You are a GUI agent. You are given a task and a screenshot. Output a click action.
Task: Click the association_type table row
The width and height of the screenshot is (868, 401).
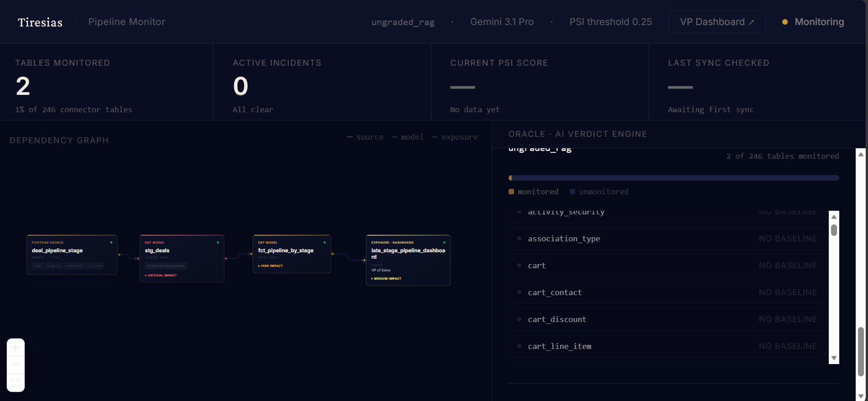tap(667, 239)
